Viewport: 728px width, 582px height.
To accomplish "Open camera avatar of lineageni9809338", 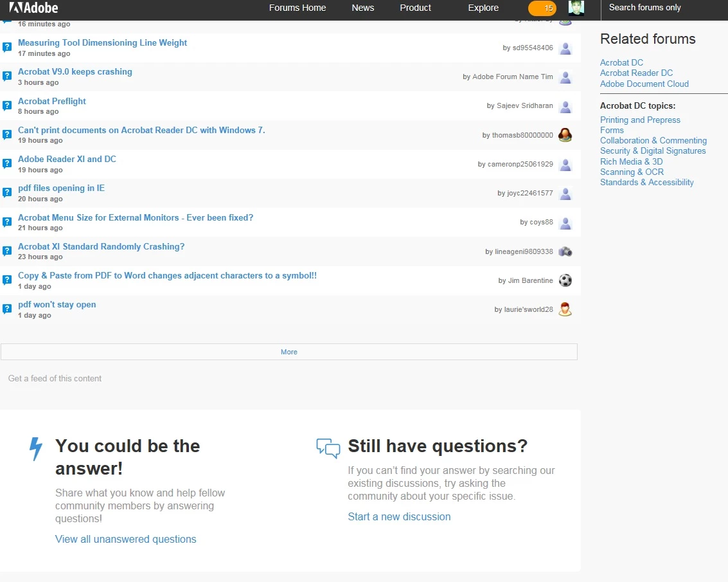I will (565, 251).
